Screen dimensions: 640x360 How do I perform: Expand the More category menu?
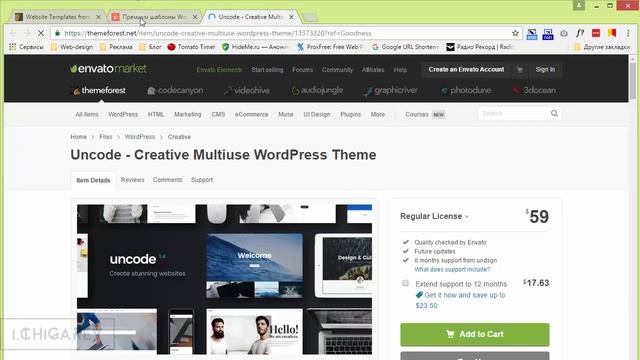[378, 114]
